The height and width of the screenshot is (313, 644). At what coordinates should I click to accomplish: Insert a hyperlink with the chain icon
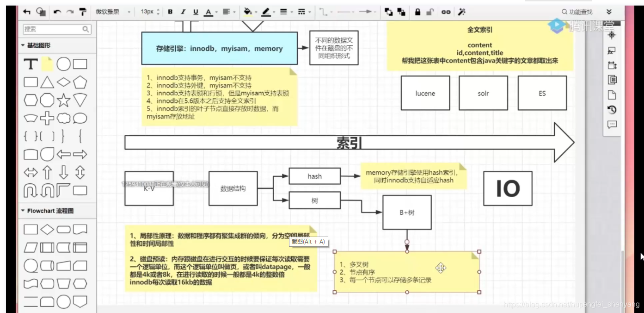(446, 12)
